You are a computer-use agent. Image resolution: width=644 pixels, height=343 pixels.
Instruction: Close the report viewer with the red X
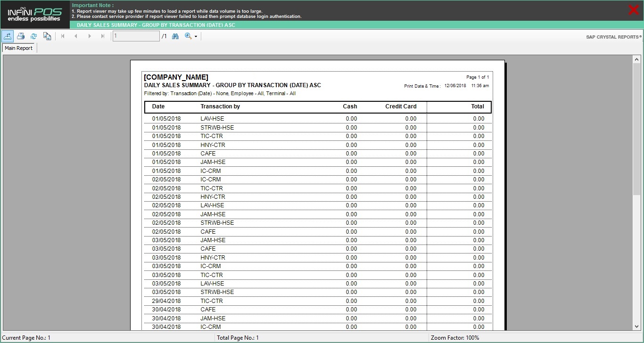point(634,9)
